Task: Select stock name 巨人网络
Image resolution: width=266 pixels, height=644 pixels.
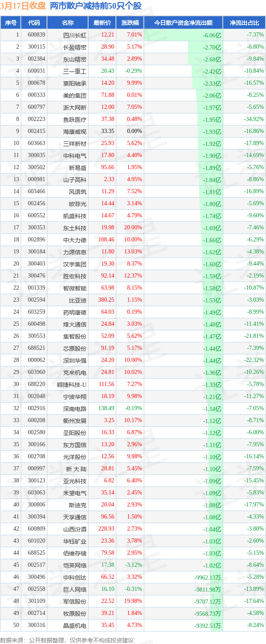Action: [75, 589]
